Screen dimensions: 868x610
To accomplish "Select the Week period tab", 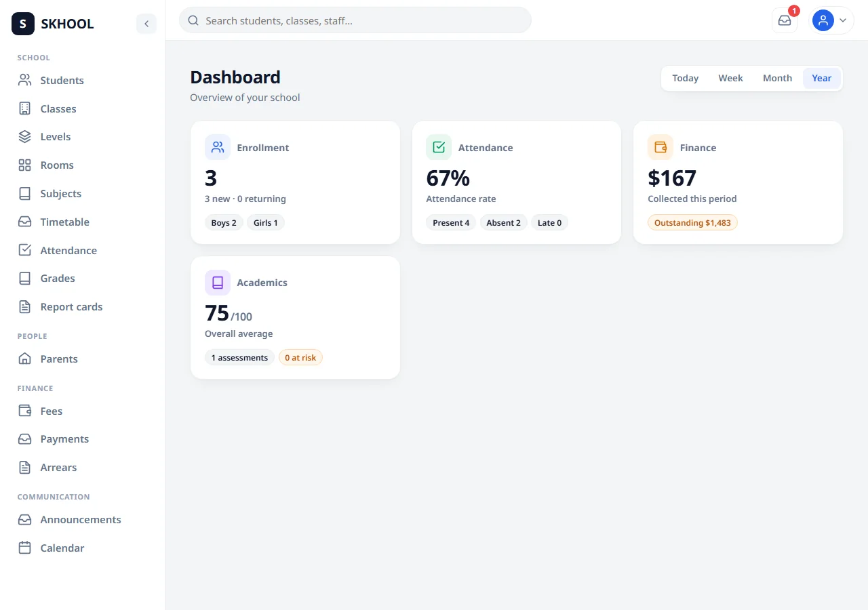I will click(730, 78).
